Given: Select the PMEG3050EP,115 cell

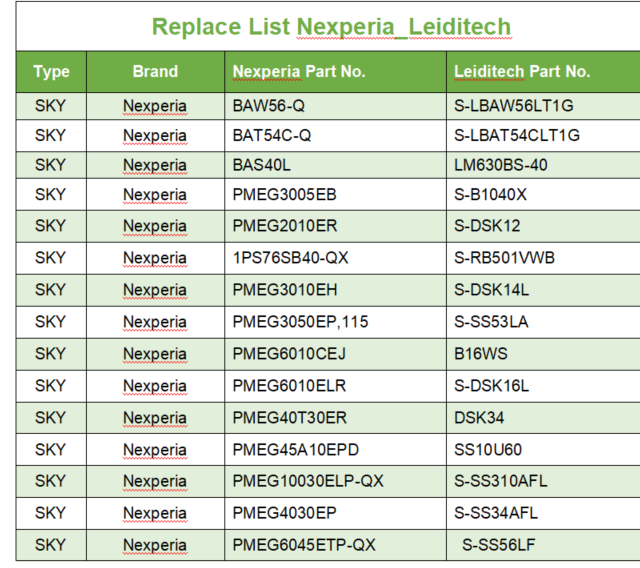Looking at the screenshot, I should coord(336,322).
